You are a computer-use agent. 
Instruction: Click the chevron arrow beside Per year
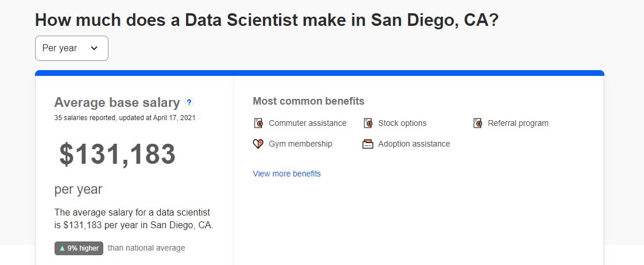(x=94, y=48)
